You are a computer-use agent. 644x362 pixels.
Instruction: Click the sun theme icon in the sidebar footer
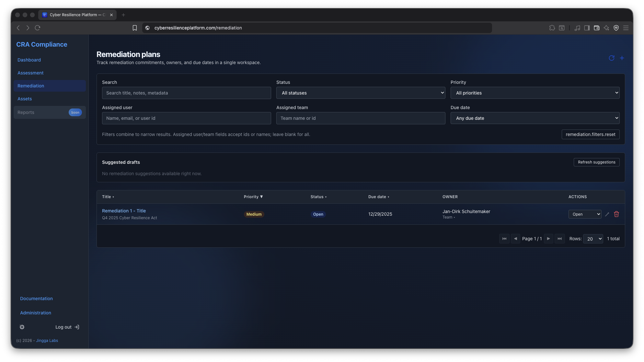[x=22, y=327]
